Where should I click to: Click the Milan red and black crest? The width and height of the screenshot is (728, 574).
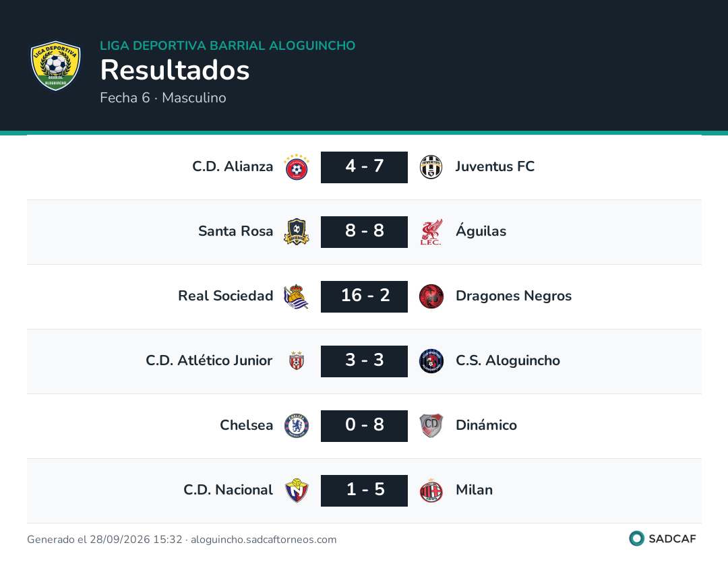click(x=431, y=490)
